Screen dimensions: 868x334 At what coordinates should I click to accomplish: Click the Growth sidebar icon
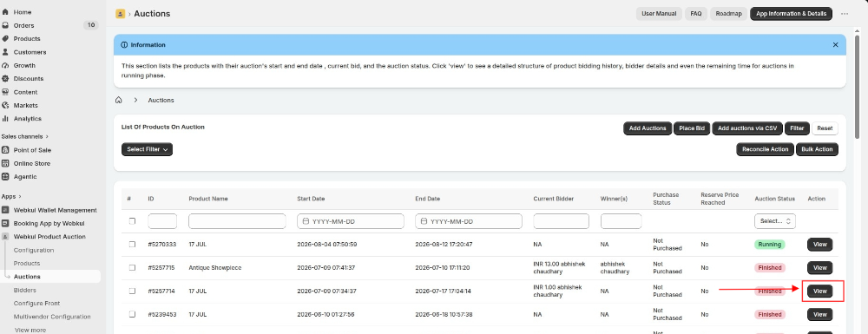tap(5, 65)
